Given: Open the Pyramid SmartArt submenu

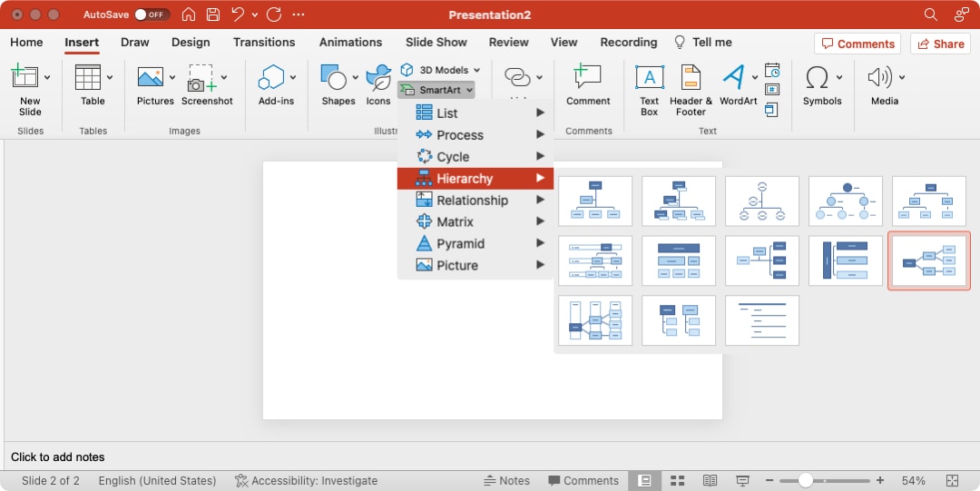Looking at the screenshot, I should point(475,243).
